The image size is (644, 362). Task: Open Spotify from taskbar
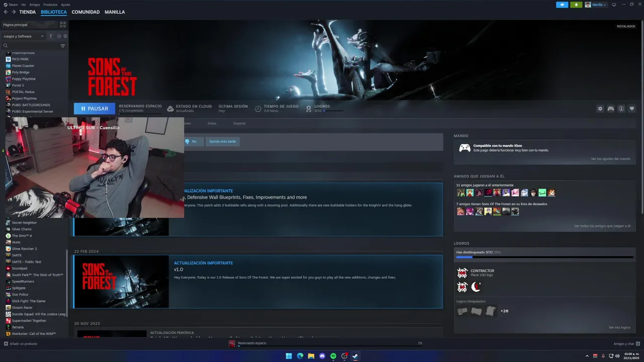click(333, 356)
